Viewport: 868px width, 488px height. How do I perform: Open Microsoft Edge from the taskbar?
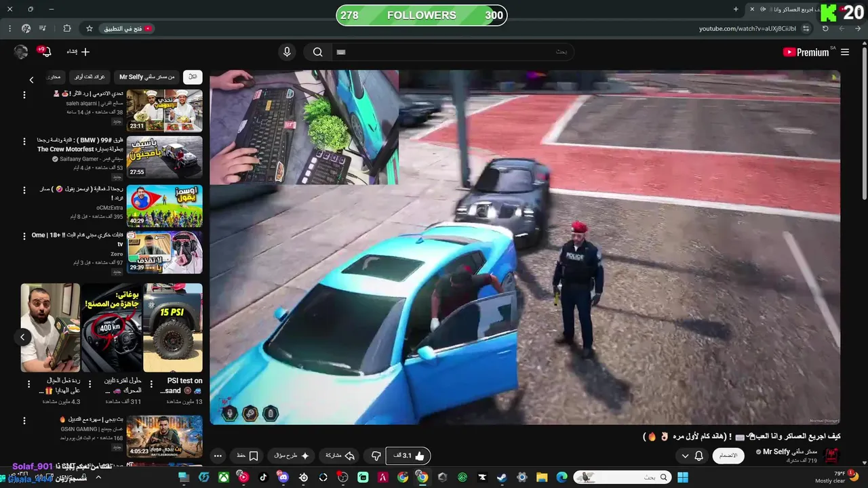coord(561,477)
